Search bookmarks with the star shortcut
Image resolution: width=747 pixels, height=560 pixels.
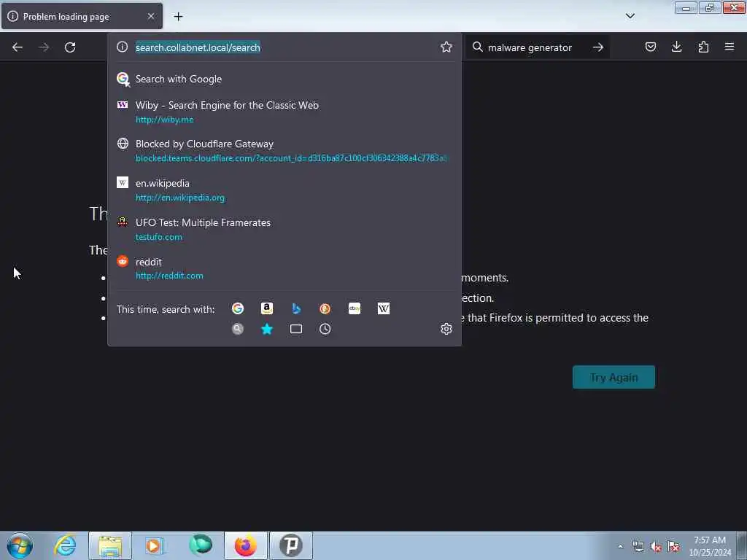pos(267,329)
